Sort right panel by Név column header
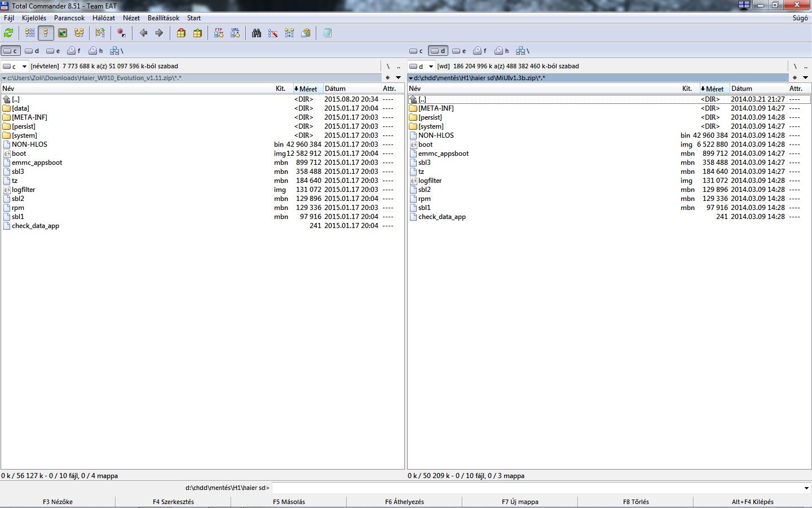 (x=544, y=89)
